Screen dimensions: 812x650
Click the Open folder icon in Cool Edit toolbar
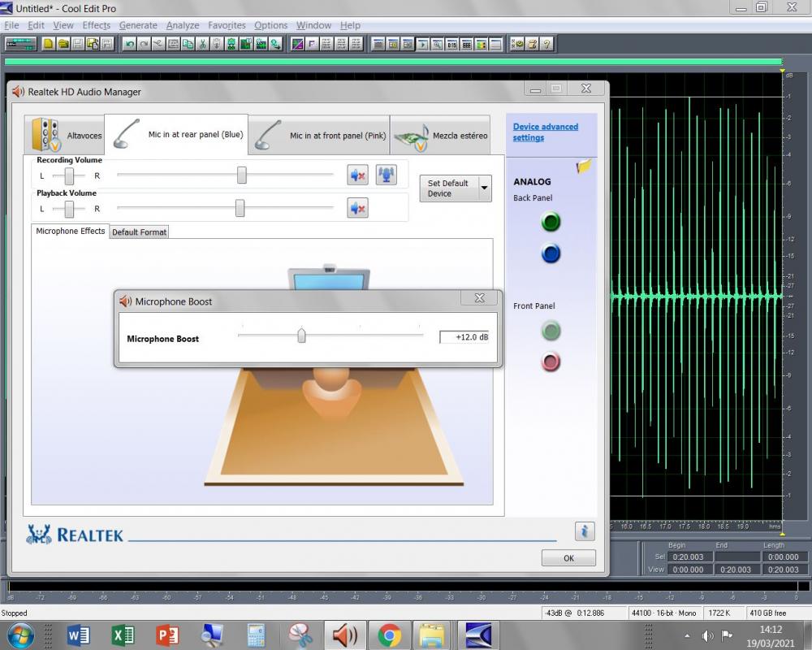(x=63, y=44)
